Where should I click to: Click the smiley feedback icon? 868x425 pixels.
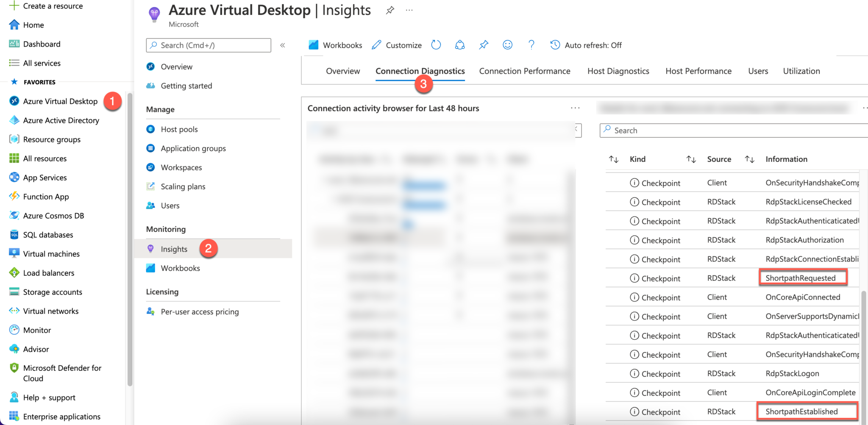click(507, 45)
